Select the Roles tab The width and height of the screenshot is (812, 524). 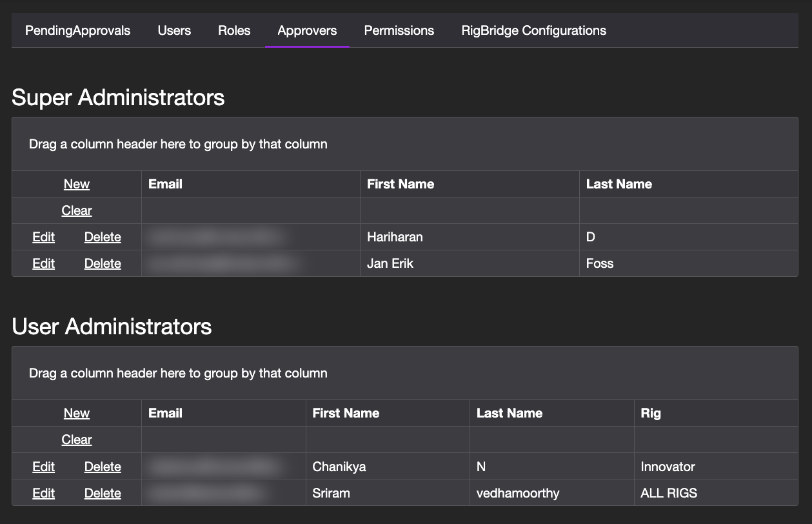[234, 30]
